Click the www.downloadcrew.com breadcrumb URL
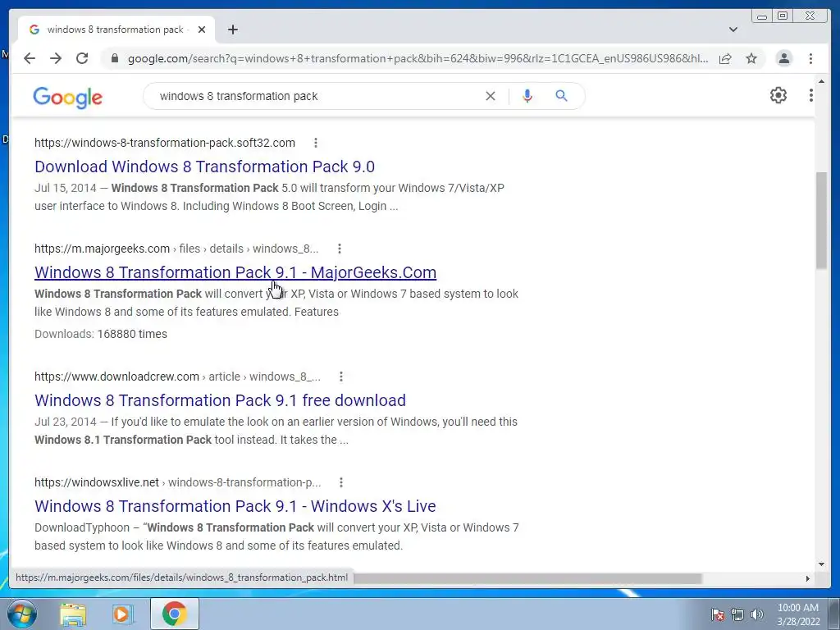Viewport: 840px width, 630px height. pos(177,377)
